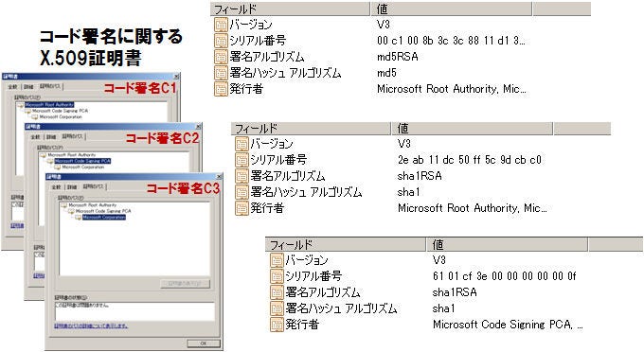The height and width of the screenshot is (352, 644).
Task: Click the シリアル番号 icon beside value 00 c1 00 8b
Action: pos(221,41)
